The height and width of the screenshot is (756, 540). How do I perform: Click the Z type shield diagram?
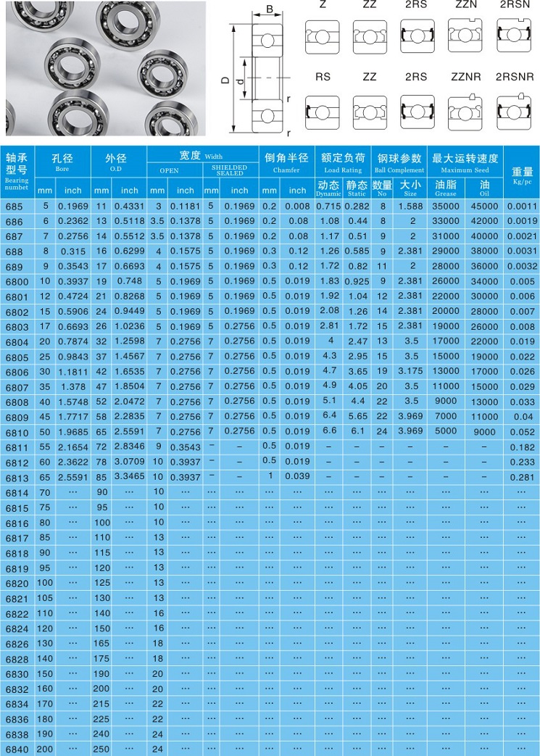(x=322, y=36)
